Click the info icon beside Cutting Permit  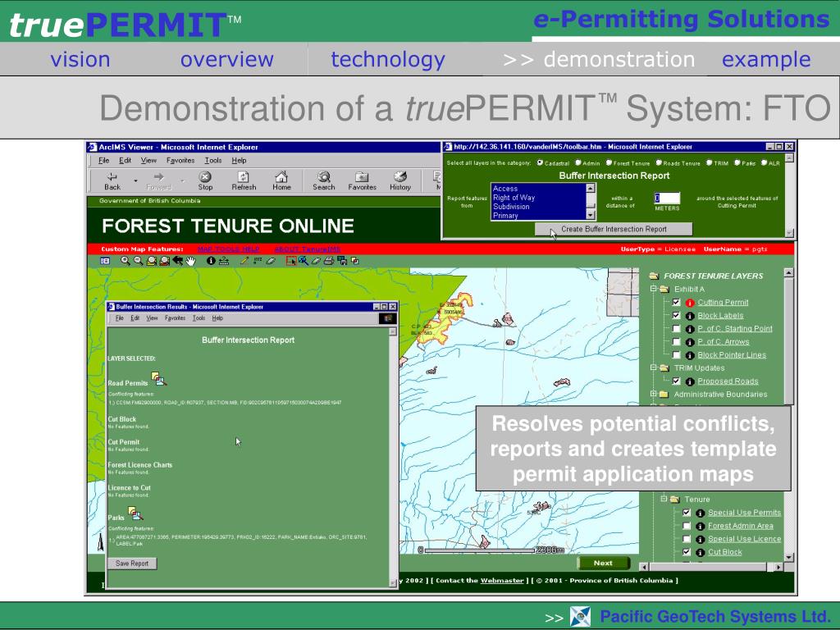click(x=690, y=303)
